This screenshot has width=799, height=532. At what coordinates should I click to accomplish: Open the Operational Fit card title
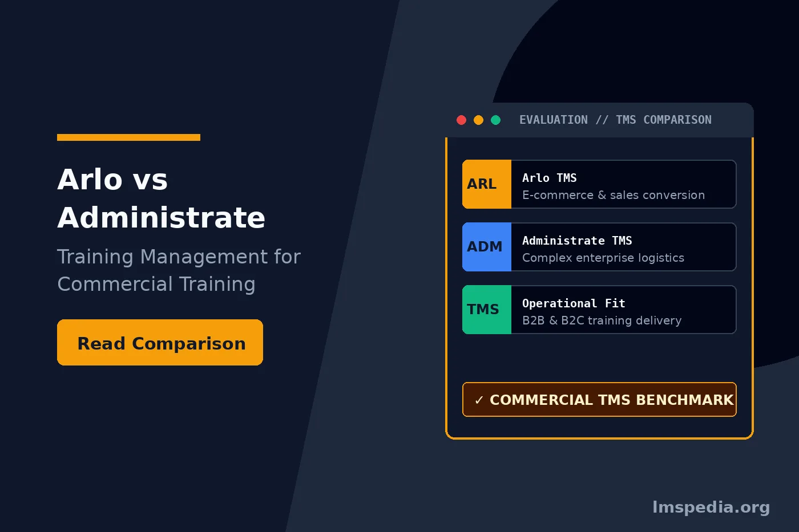click(x=574, y=303)
